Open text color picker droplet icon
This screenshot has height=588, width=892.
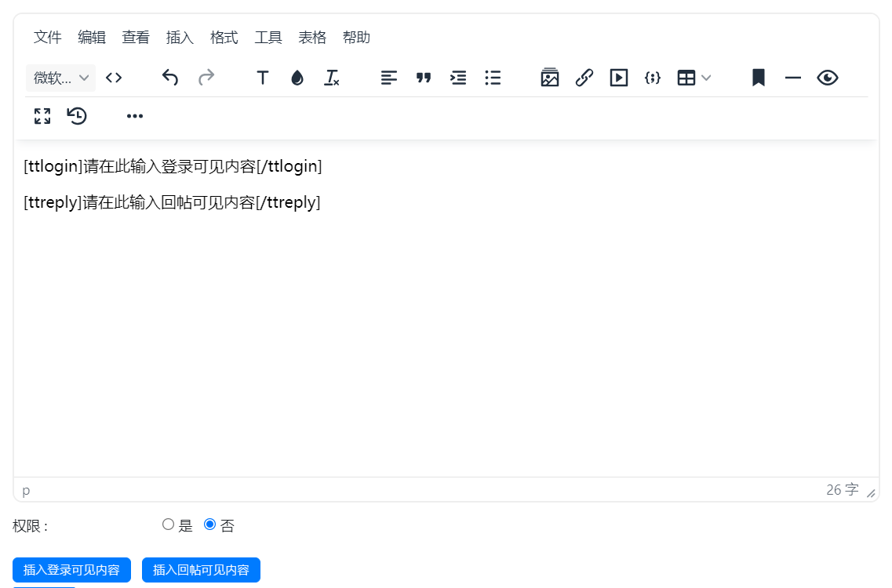point(297,78)
